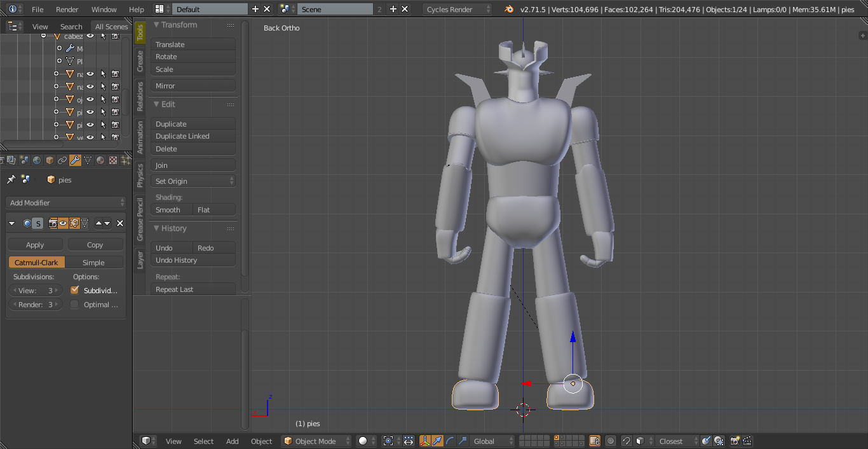
Task: Switch to the Grease Pencil tab
Action: coord(140,219)
